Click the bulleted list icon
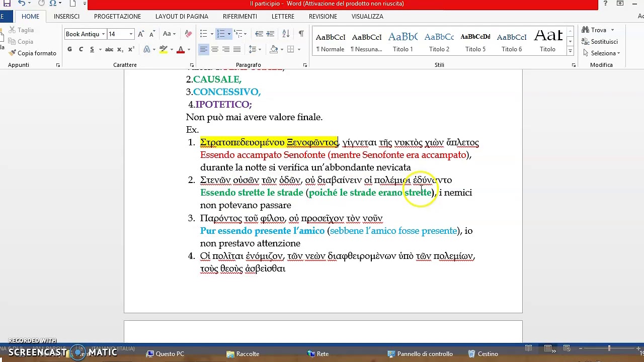This screenshot has height=362, width=644. (x=203, y=34)
